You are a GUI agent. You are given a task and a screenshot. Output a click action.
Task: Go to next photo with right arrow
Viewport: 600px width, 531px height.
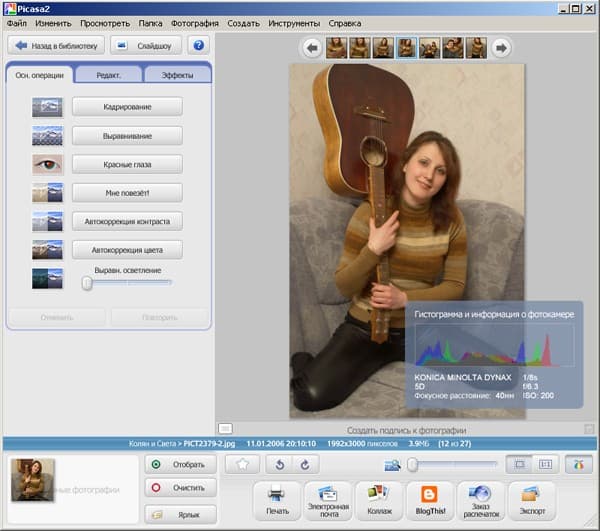pos(501,47)
